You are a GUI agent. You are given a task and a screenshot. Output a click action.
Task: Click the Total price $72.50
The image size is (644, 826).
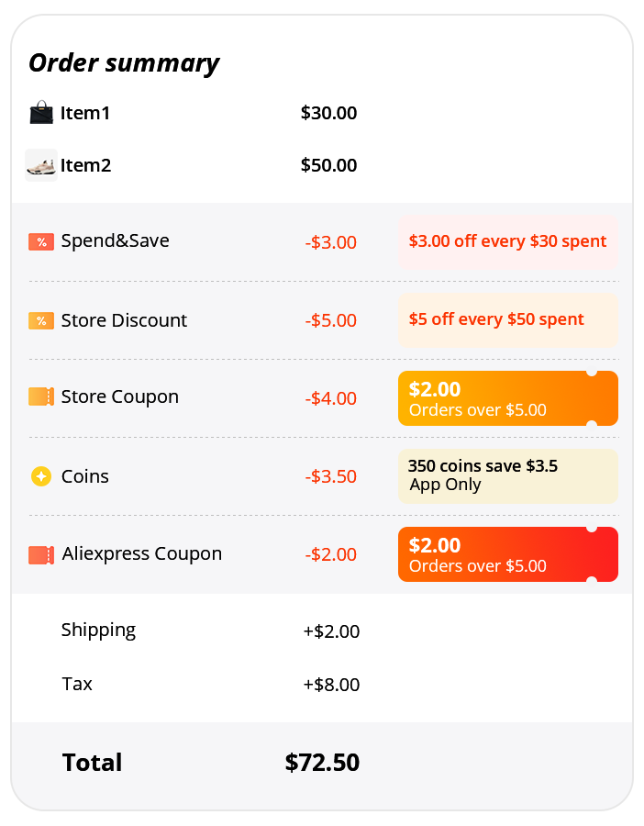tap(322, 763)
